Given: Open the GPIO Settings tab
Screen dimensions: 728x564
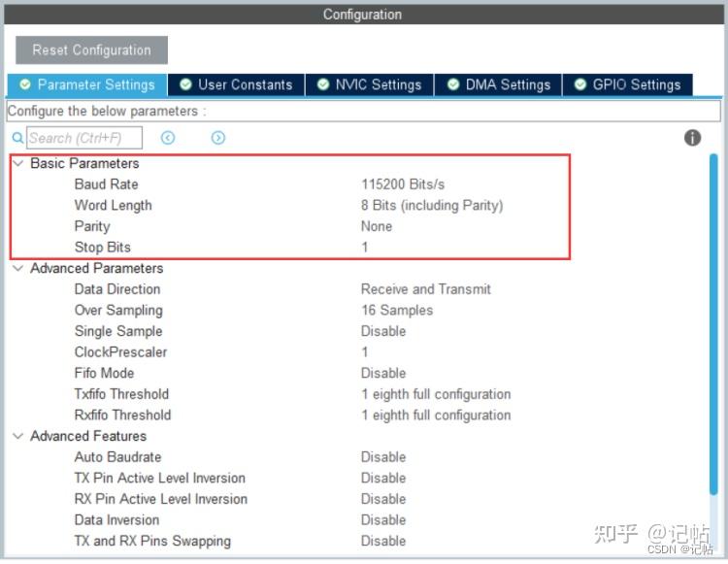Looking at the screenshot, I should (627, 85).
